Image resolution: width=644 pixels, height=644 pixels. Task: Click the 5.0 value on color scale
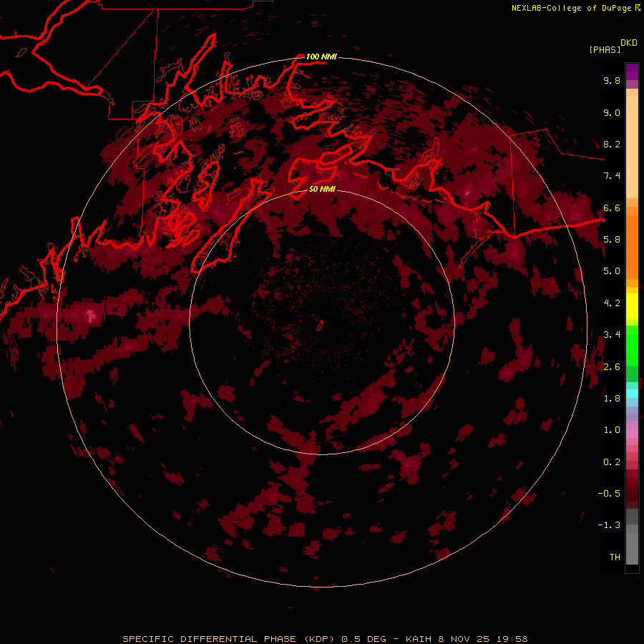[612, 271]
